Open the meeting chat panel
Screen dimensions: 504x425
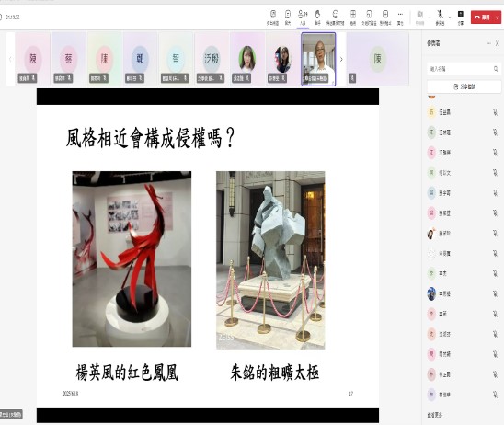point(288,17)
